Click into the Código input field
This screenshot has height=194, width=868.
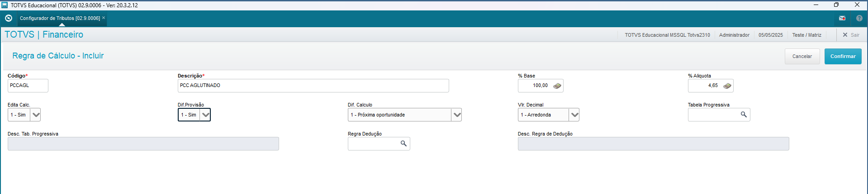(x=28, y=86)
